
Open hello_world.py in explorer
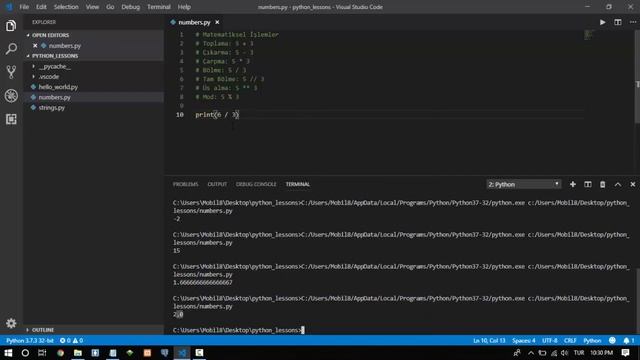(x=58, y=87)
